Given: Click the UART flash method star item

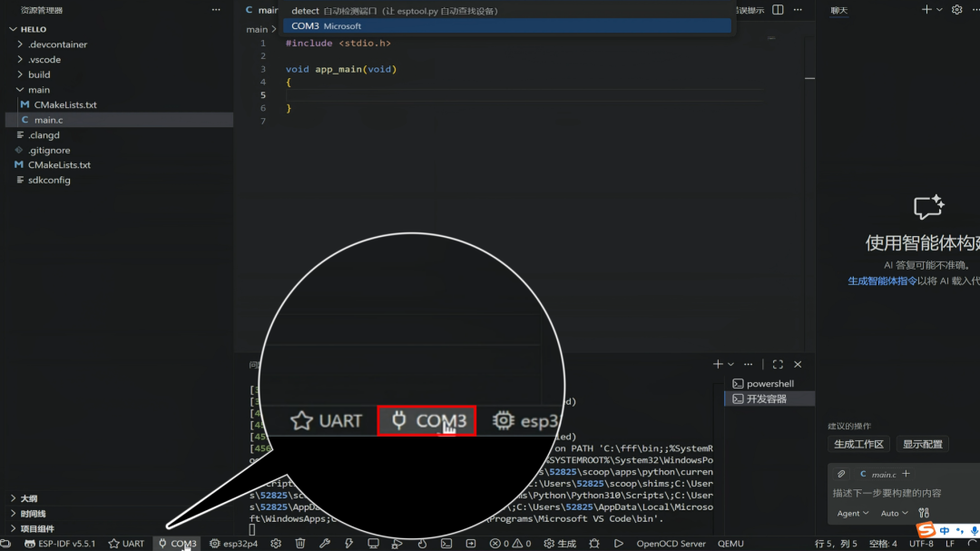Looking at the screenshot, I should coord(126,544).
